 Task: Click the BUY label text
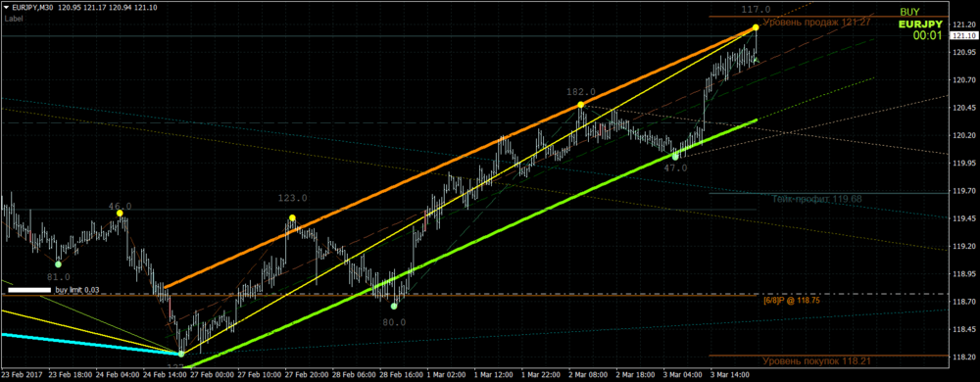point(909,11)
